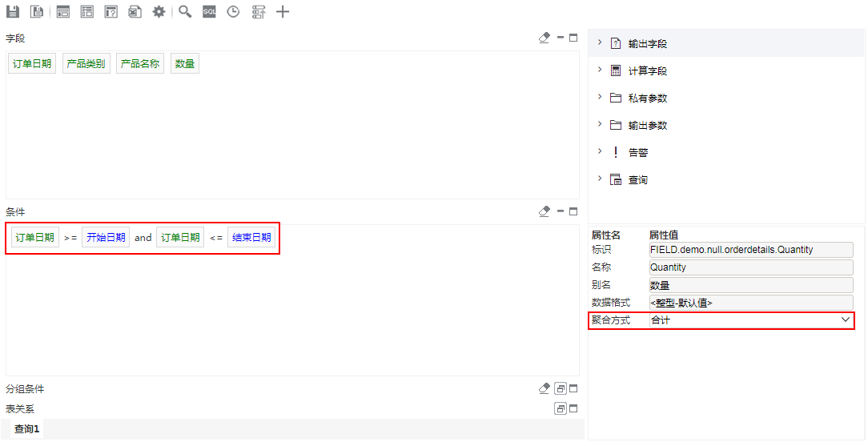Click the <= operator in condition

[x=216, y=238]
